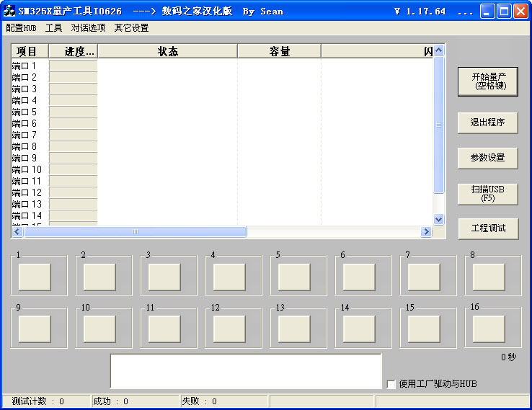Image resolution: width=532 pixels, height=410 pixels.
Task: Click the port 8 slot button
Action: [489, 277]
